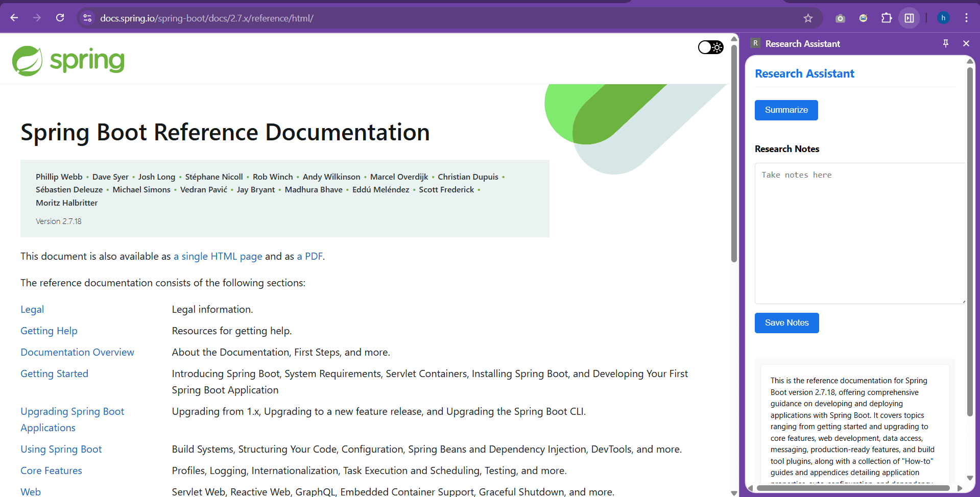980x497 pixels.
Task: Open the side panel icon in the toolbar
Action: click(x=909, y=18)
